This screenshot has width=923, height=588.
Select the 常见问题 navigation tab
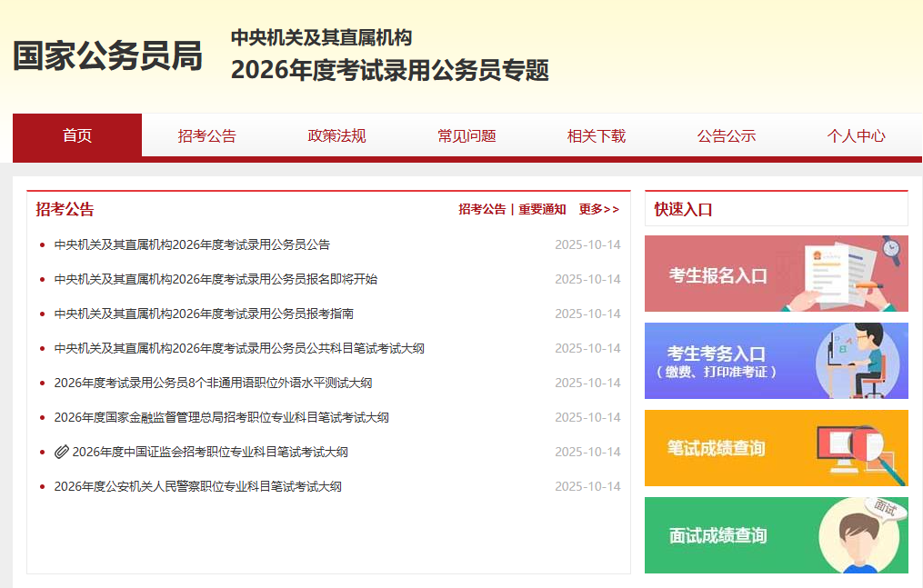467,136
